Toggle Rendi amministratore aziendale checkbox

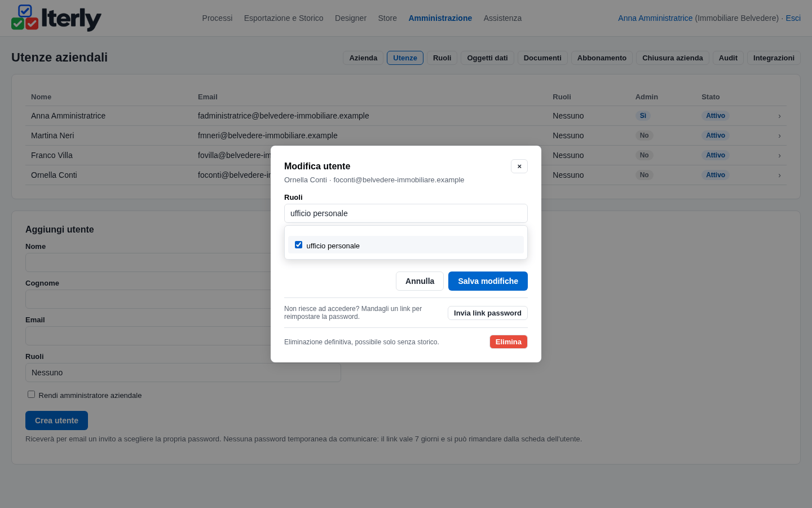(x=31, y=395)
